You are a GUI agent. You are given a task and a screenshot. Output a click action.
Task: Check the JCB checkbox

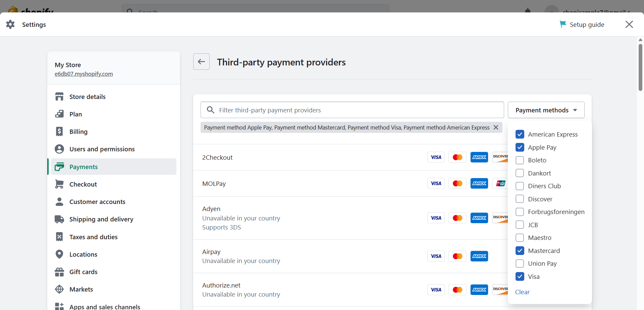tap(520, 225)
